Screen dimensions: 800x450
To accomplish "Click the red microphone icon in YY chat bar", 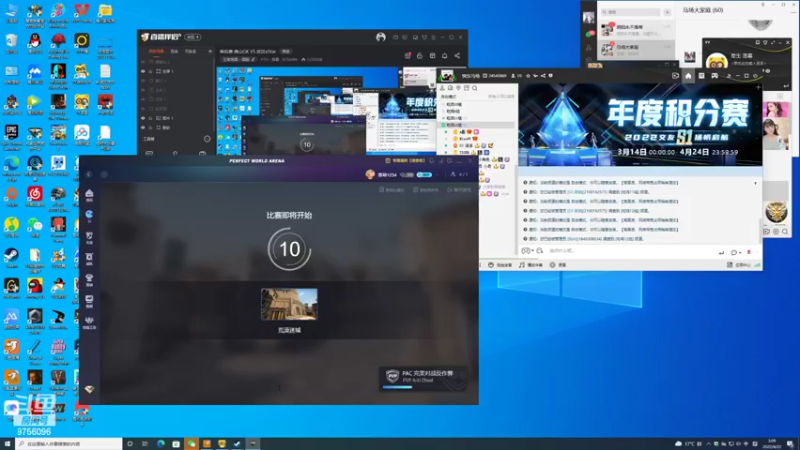I will pos(748,252).
